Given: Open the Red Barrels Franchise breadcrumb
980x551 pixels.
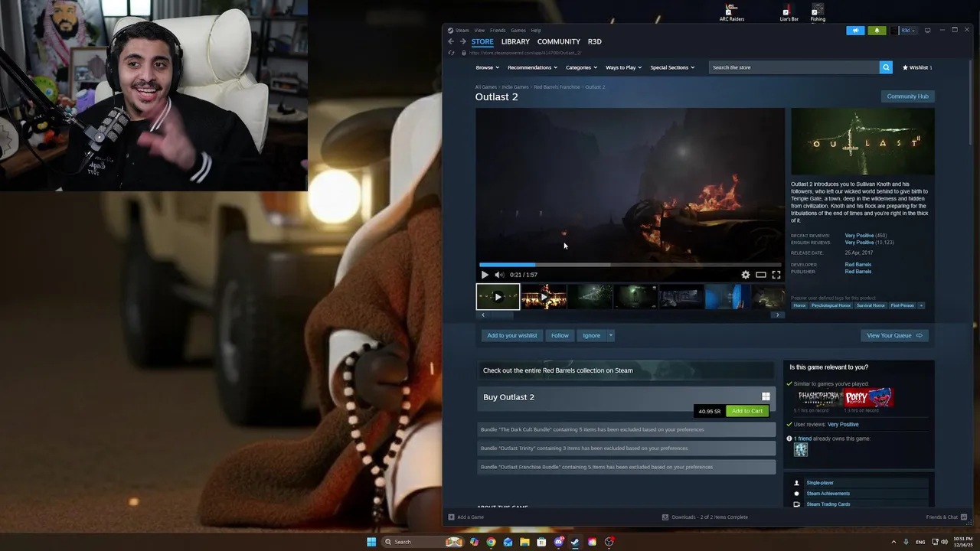Looking at the screenshot, I should tap(557, 87).
